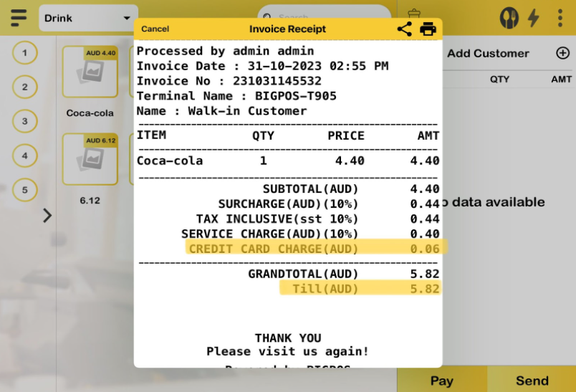Select number 2 circle in sidebar
This screenshot has height=392, width=576.
[25, 87]
